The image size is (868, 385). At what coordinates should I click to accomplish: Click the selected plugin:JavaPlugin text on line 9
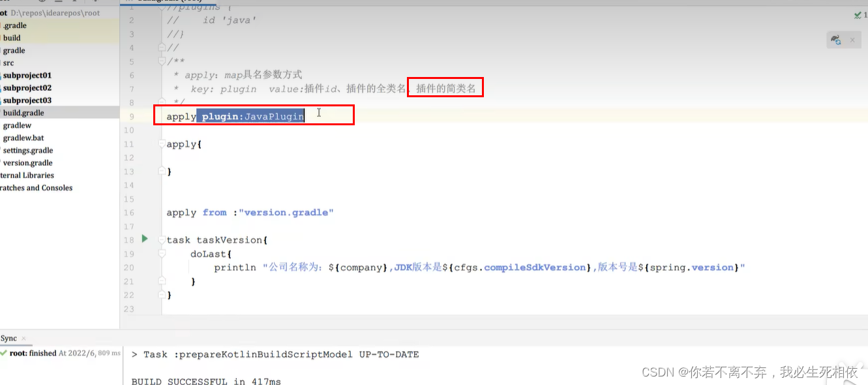252,116
